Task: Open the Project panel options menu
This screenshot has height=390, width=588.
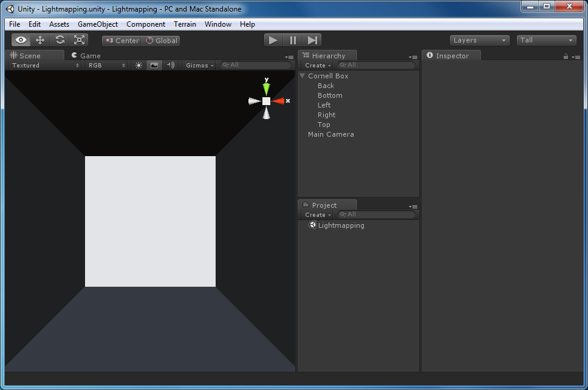Action: (413, 207)
